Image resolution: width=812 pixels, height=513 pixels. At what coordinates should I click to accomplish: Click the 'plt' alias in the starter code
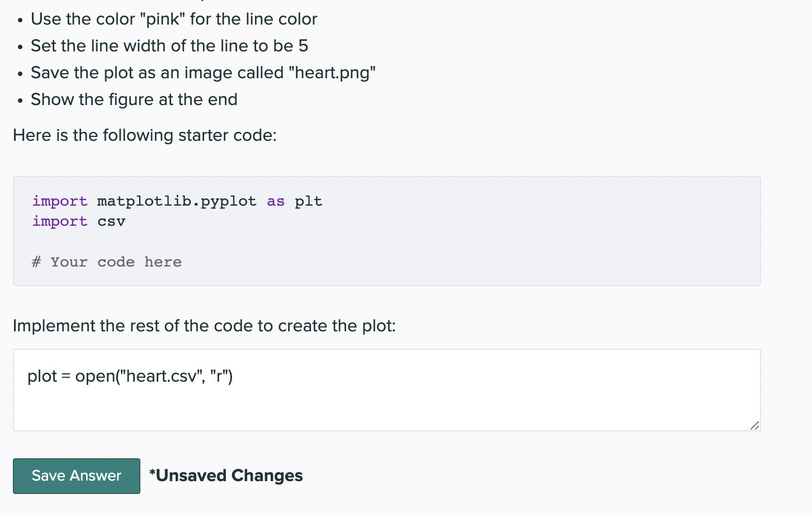309,201
